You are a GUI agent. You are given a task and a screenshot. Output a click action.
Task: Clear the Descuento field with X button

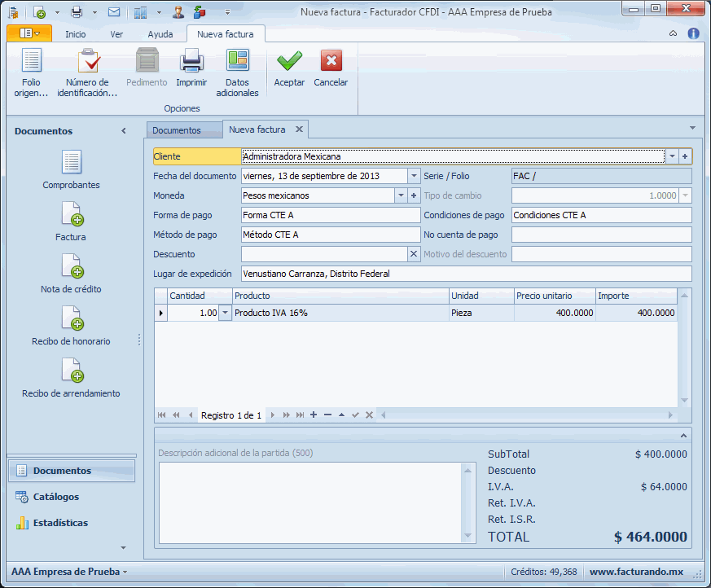tap(413, 254)
